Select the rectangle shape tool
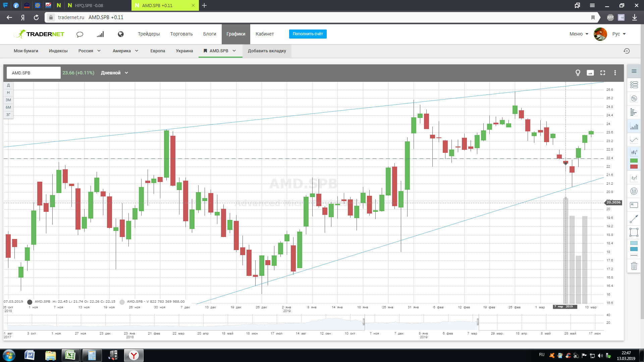644x362 pixels. [x=634, y=232]
